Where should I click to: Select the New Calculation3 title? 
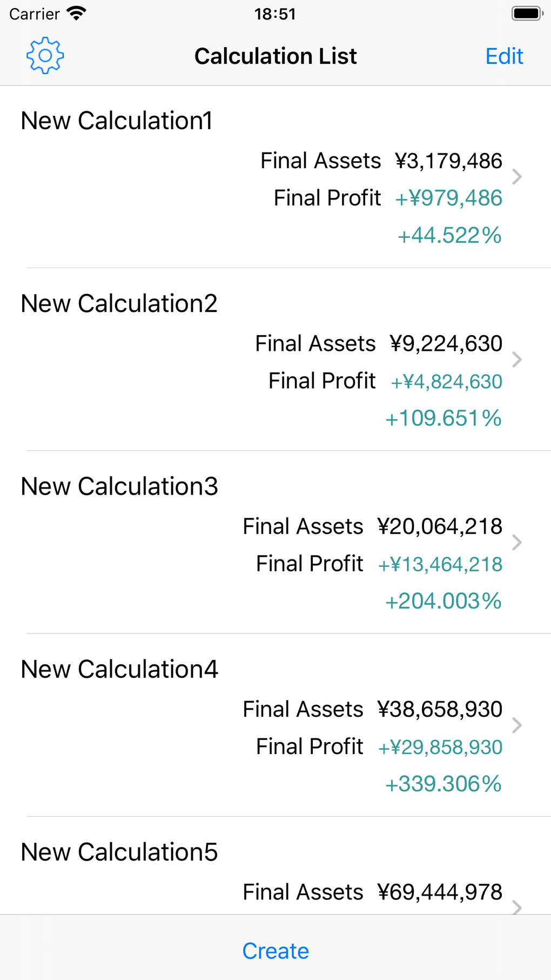[x=119, y=486]
